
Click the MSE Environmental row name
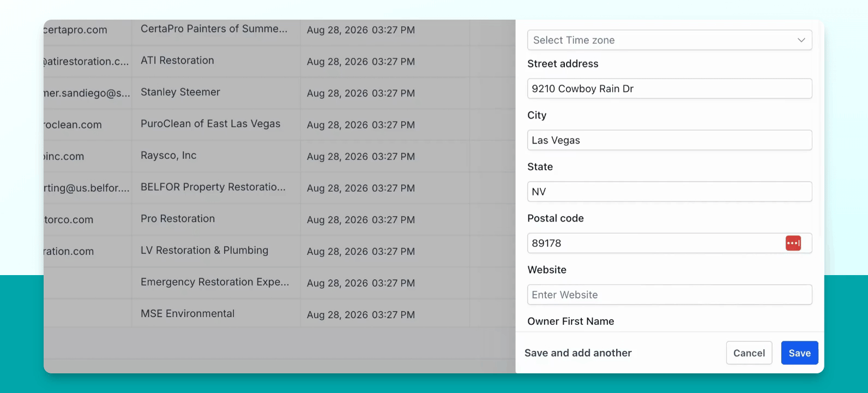[188, 314]
